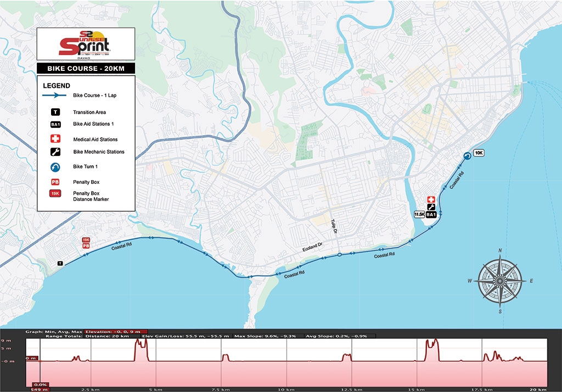Select the Bike Mechanic wrench icon in legend
This screenshot has width=562, height=392.
(x=55, y=152)
